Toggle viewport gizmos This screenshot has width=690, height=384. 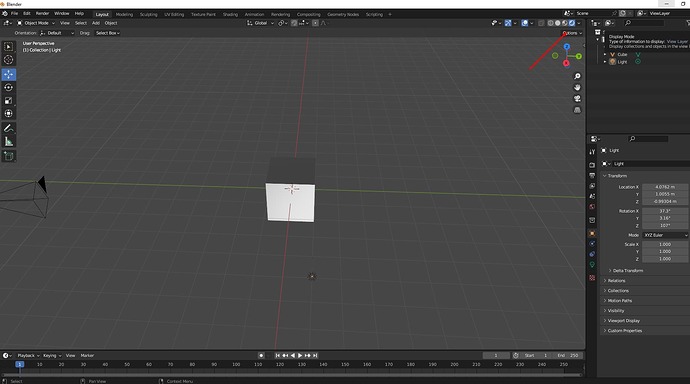pyautogui.click(x=508, y=23)
